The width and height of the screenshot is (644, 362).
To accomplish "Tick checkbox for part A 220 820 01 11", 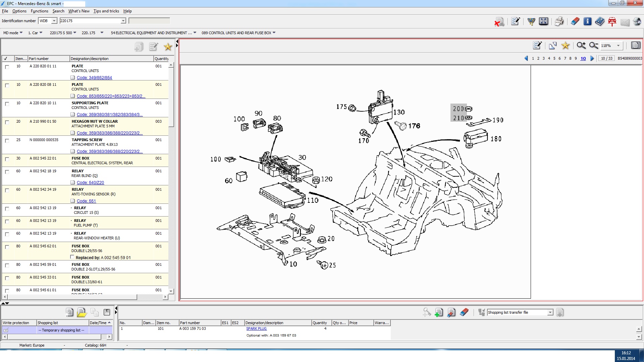I will click(x=7, y=67).
